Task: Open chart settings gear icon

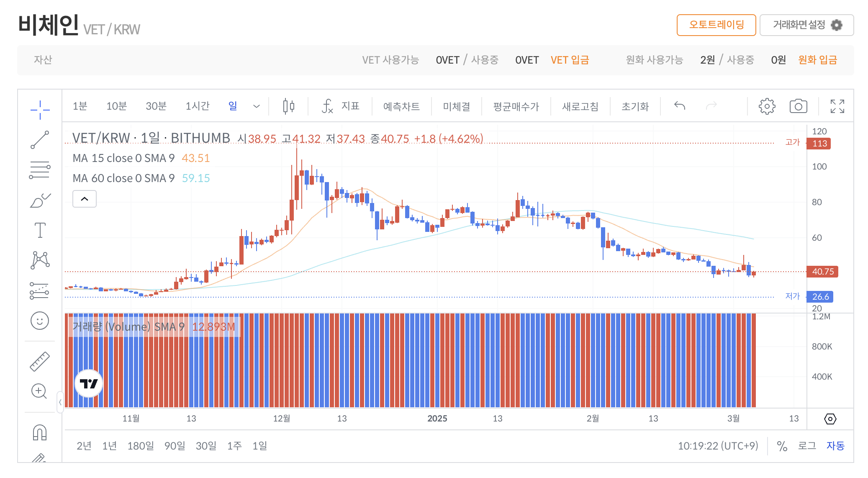Action: 767,106
